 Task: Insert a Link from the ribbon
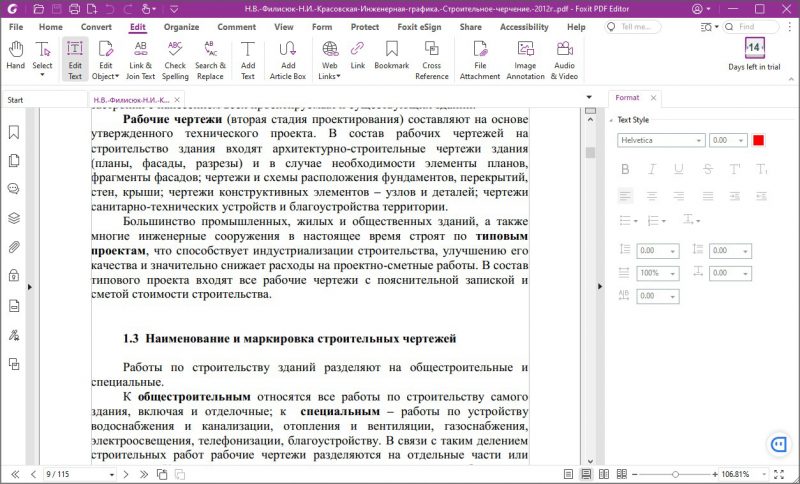tap(358, 55)
